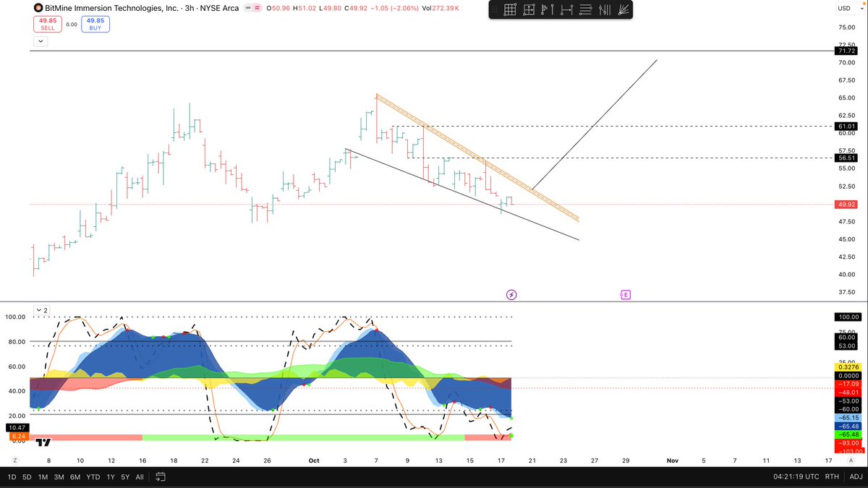Screen dimensions: 868x488
Task: Click the 75.00 price scale label
Action: 846,27
